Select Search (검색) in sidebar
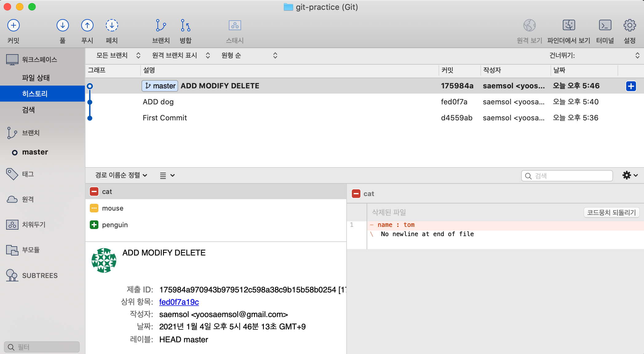This screenshot has height=354, width=644. point(28,110)
